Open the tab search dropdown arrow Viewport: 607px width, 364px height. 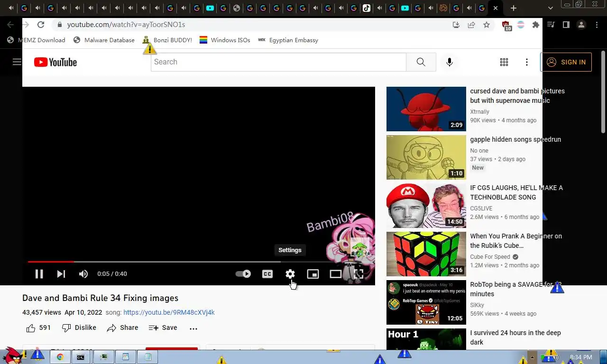[x=550, y=8]
